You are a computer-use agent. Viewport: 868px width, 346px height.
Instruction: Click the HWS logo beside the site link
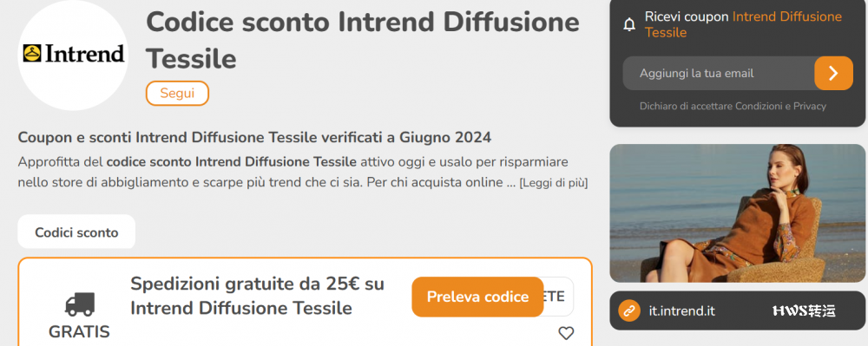pos(804,311)
